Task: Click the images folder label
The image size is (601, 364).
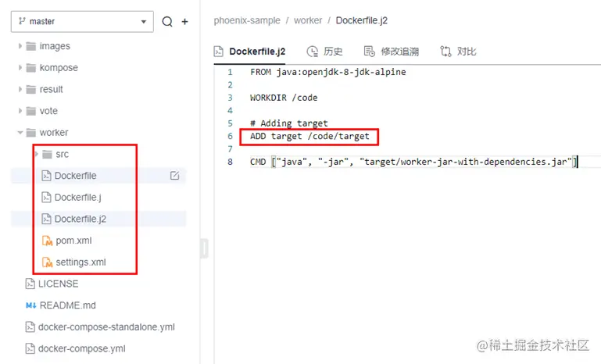Action: coord(55,46)
